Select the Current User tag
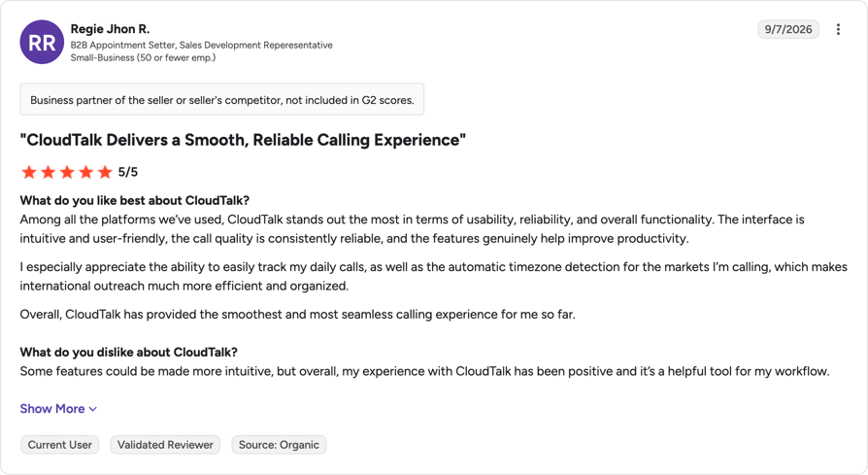Viewport: 868px width, 475px height. (x=60, y=445)
